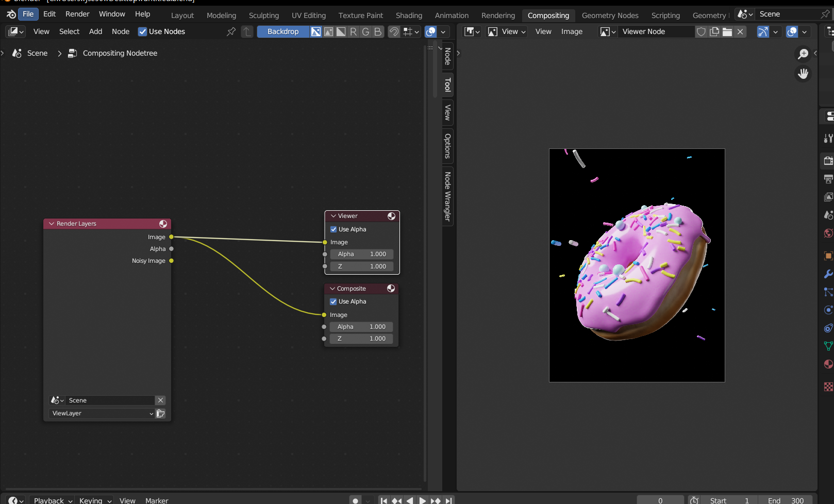Image resolution: width=834 pixels, height=504 pixels.
Task: Open the Edit menu
Action: pos(49,14)
